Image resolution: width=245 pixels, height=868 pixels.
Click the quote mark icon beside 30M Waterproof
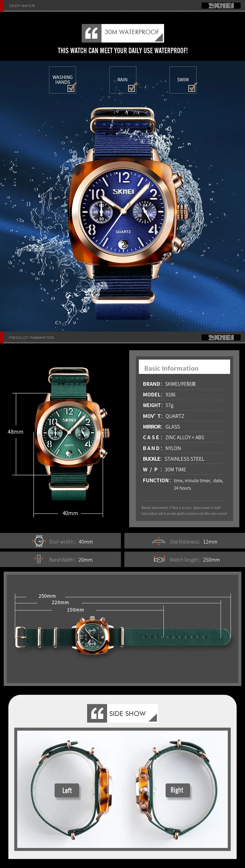pos(91,33)
